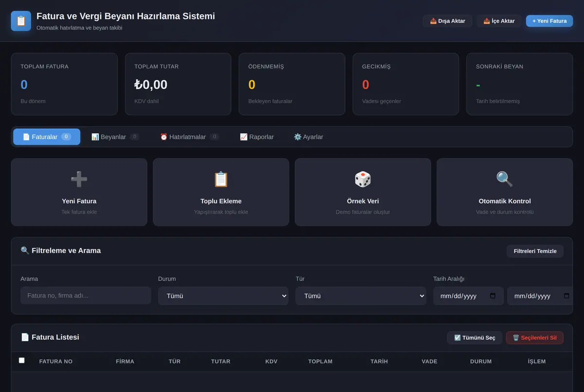Click the "Otomatik hatırlatma ve beyan takibi" subtitle

[x=79, y=28]
